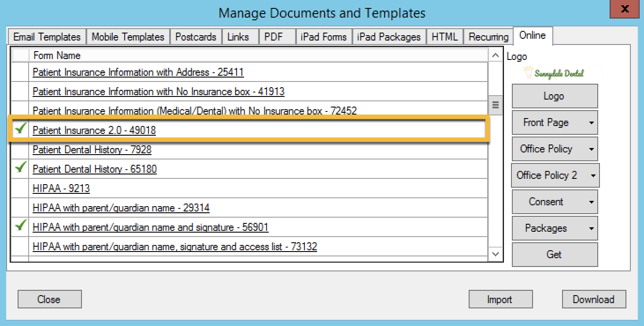Select the Online tab
This screenshot has height=326, width=644.
click(x=533, y=35)
